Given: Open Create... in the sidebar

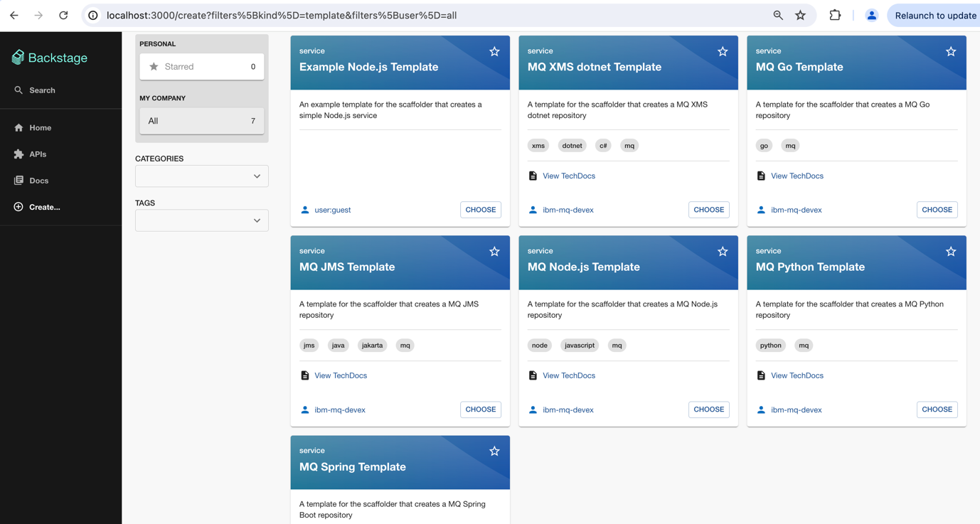Looking at the screenshot, I should pos(60,207).
